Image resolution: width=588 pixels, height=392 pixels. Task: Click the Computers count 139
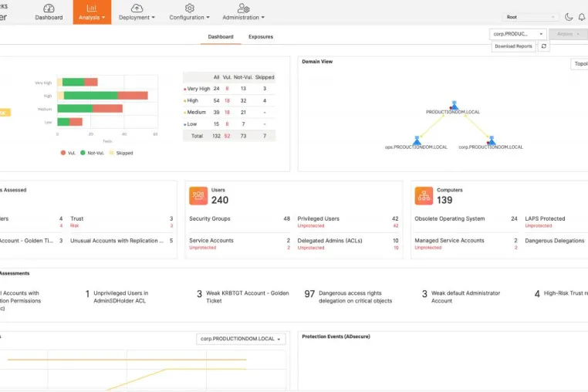pyautogui.click(x=444, y=201)
